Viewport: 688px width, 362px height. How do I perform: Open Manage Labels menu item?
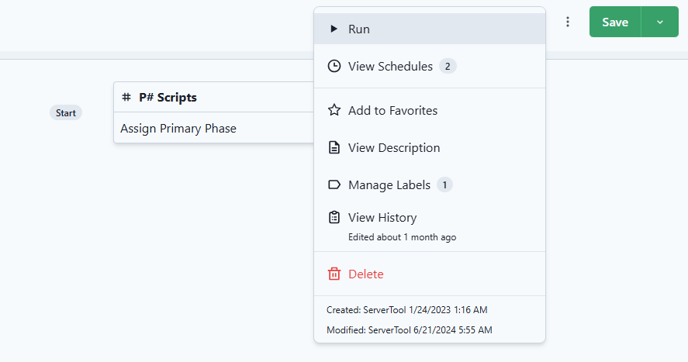pos(430,185)
